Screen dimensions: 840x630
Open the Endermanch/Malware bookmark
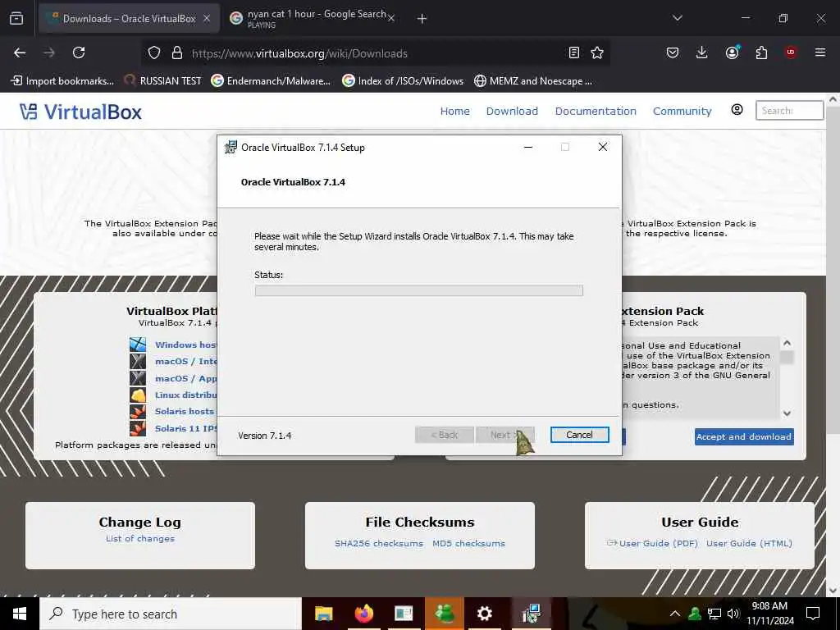coord(271,81)
